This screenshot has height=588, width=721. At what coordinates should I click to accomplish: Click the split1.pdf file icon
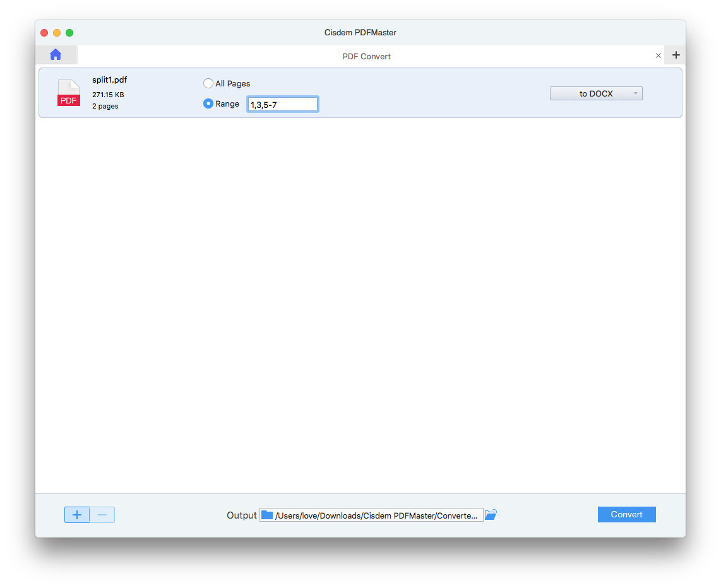(x=69, y=93)
